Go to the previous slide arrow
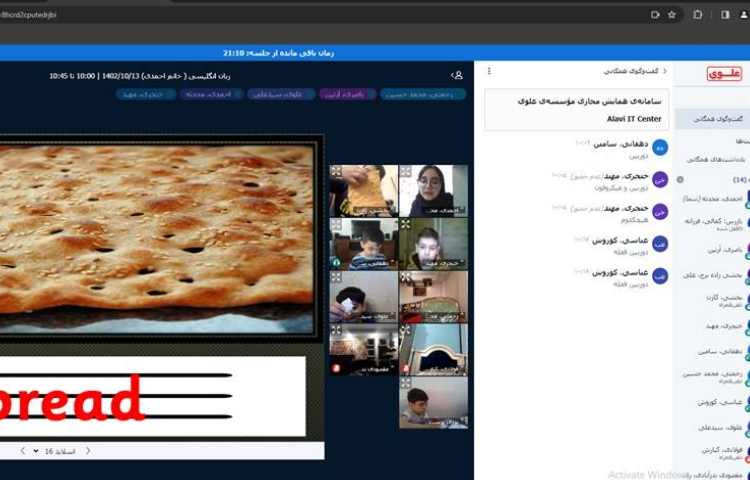The height and width of the screenshot is (480, 750). coord(88,451)
